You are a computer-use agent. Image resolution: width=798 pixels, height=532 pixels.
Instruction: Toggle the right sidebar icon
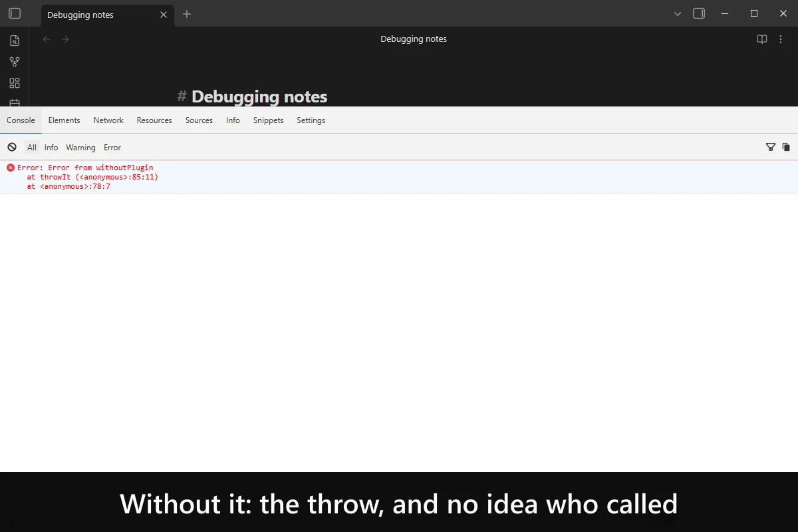699,13
